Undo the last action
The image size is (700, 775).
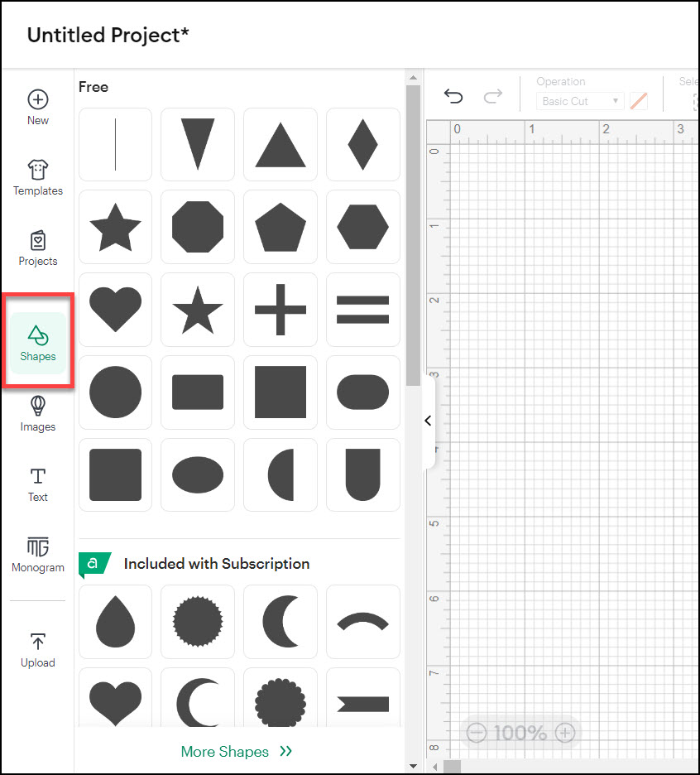tap(453, 97)
